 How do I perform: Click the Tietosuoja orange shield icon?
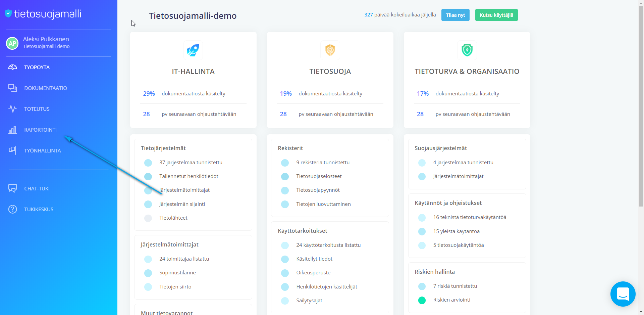(x=330, y=50)
